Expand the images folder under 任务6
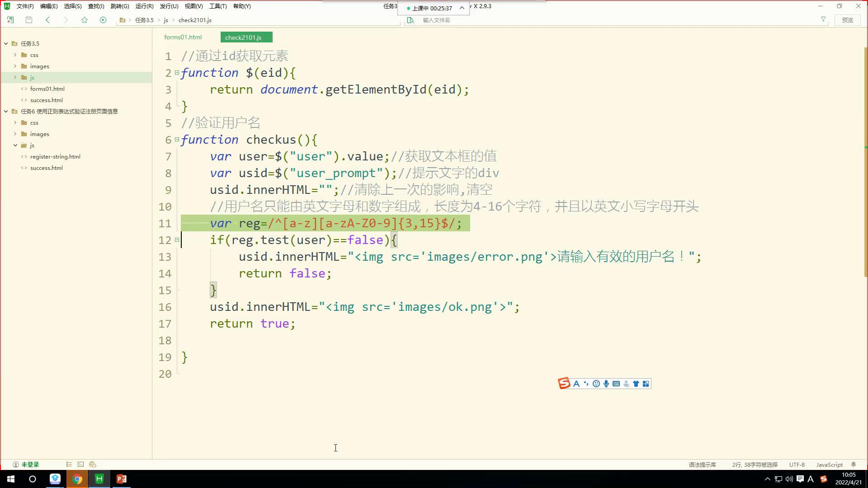 tap(15, 134)
